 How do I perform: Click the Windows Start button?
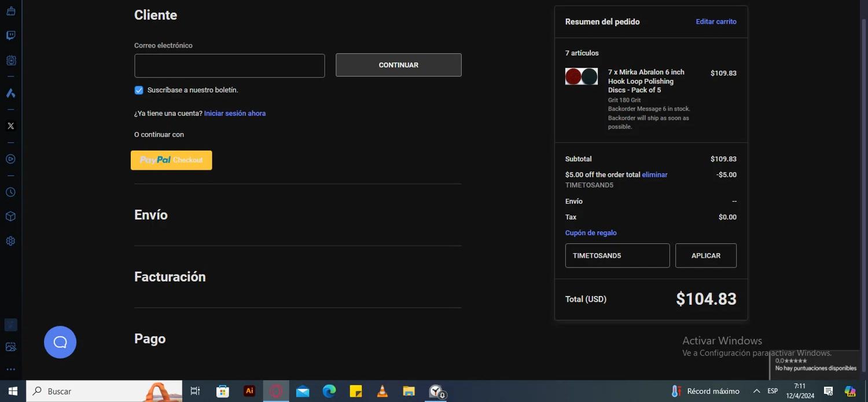coord(13,392)
